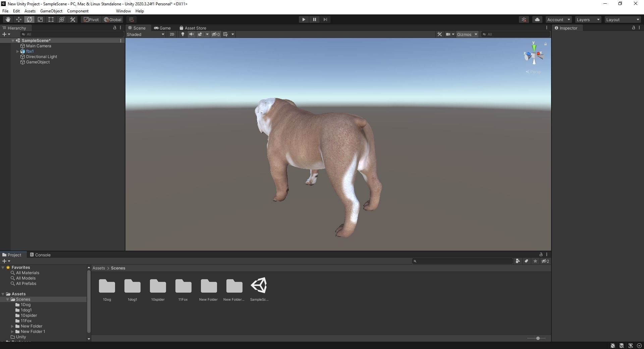Search project by type icon

518,261
